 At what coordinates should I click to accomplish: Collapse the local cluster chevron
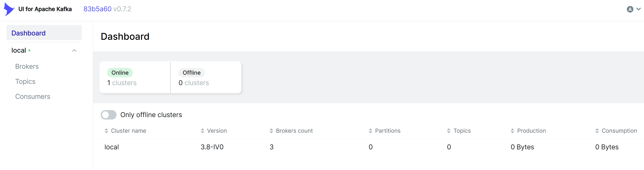click(x=74, y=50)
